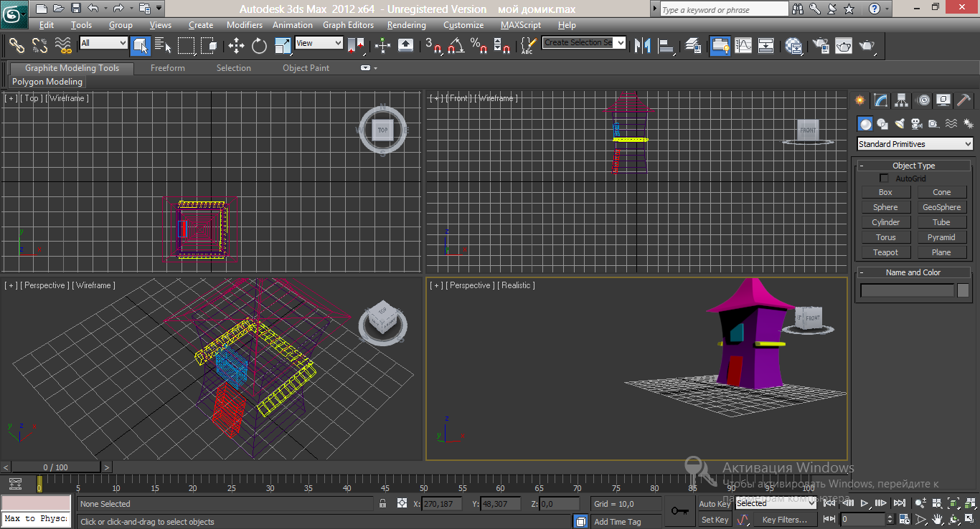980x529 pixels.
Task: Toggle Angle Snap
Action: (456, 46)
